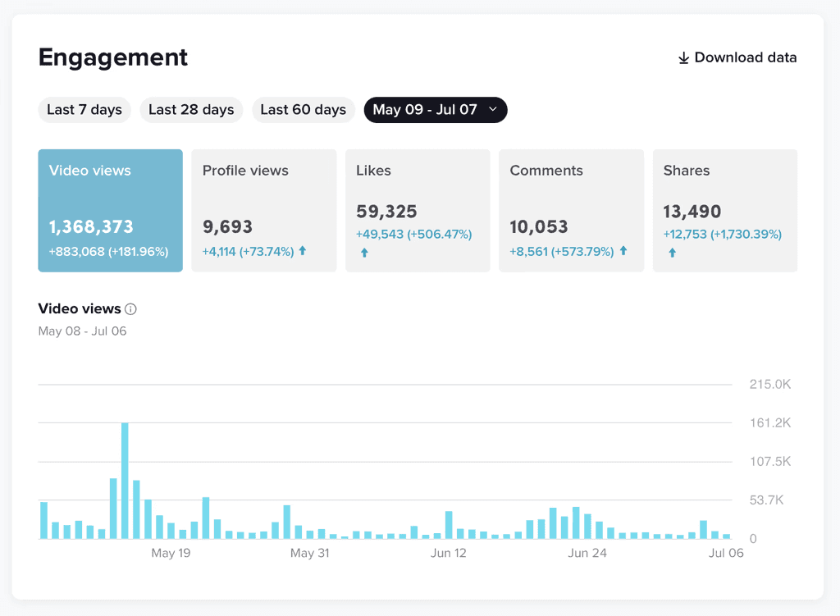Click the Video views info icon
This screenshot has width=840, height=616.
point(130,309)
